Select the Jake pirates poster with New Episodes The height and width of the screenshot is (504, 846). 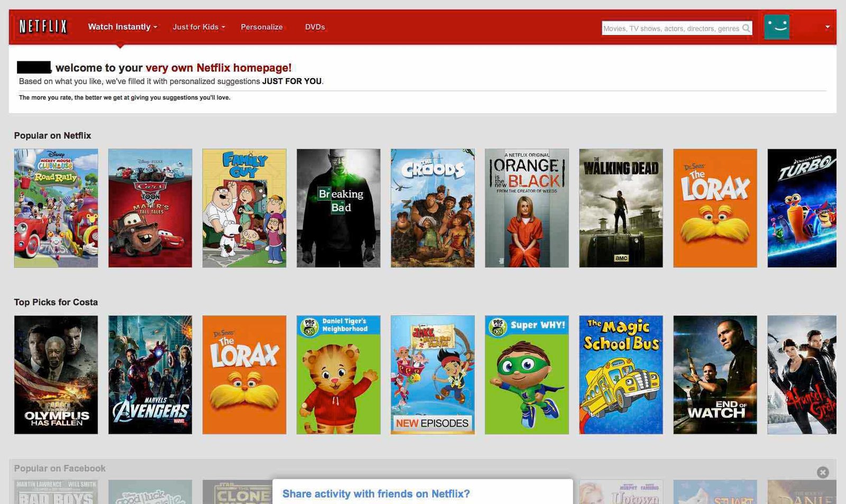433,375
